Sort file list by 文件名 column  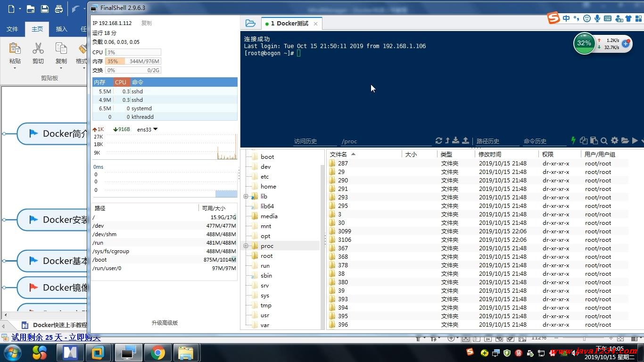click(x=364, y=154)
